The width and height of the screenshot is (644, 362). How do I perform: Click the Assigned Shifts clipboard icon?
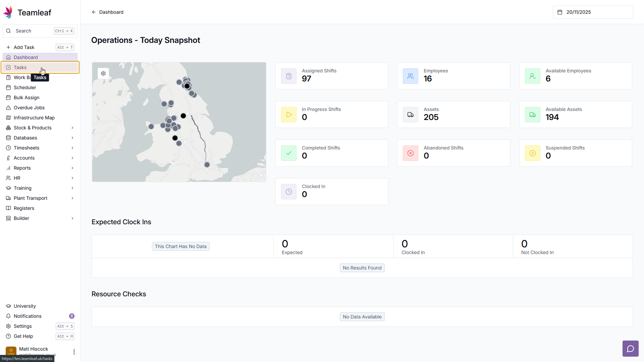tap(288, 76)
